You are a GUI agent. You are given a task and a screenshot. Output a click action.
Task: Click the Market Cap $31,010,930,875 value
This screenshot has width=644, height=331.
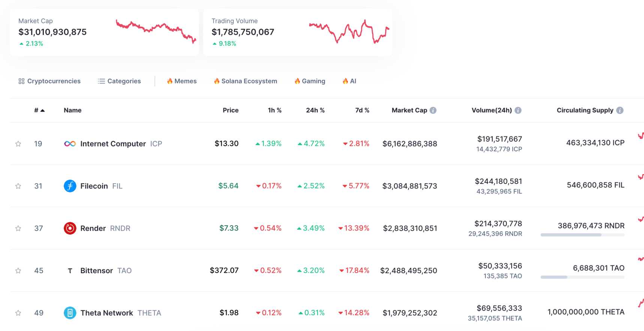pyautogui.click(x=53, y=32)
